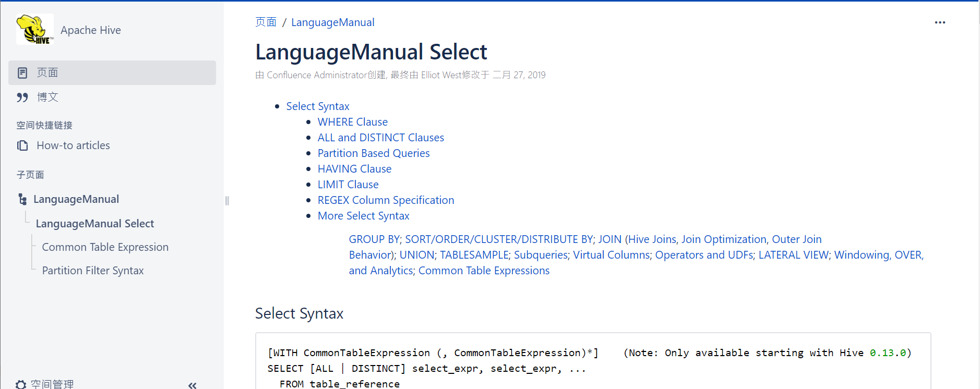Open Partition Filter Syntax child page
Image resolution: width=980 pixels, height=389 pixels.
[x=93, y=271]
